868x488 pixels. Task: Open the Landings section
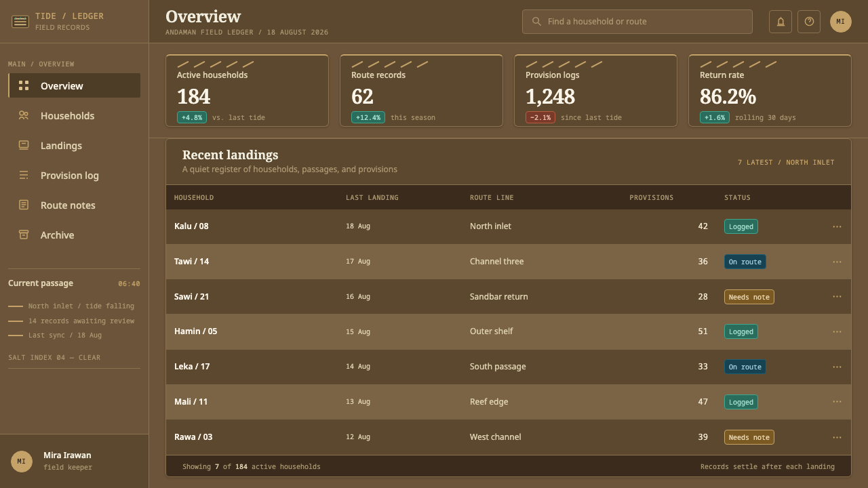click(x=75, y=146)
